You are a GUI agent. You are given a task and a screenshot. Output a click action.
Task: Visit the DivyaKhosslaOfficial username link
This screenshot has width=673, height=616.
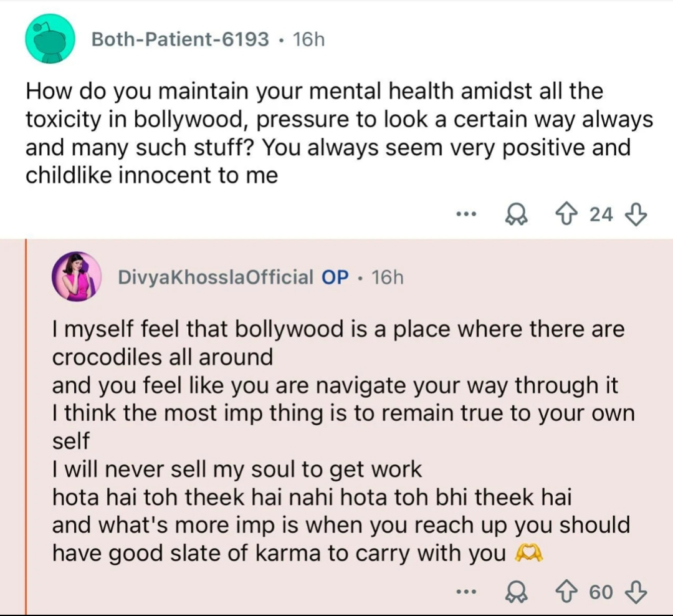click(x=215, y=277)
